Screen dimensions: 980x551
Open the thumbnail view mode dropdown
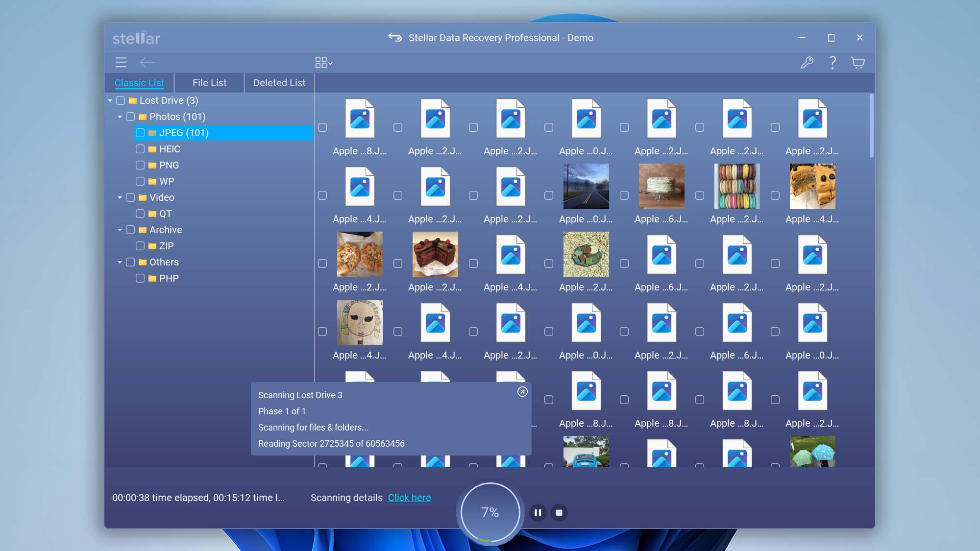coord(323,63)
